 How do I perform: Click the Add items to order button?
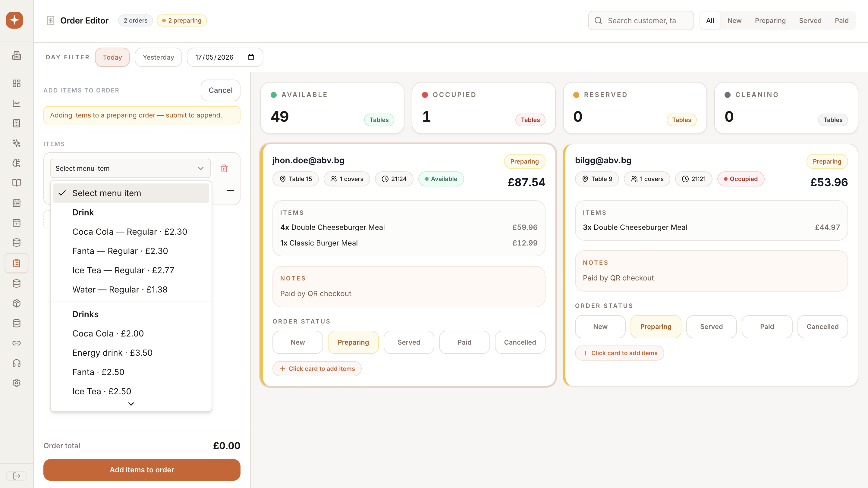click(x=142, y=470)
